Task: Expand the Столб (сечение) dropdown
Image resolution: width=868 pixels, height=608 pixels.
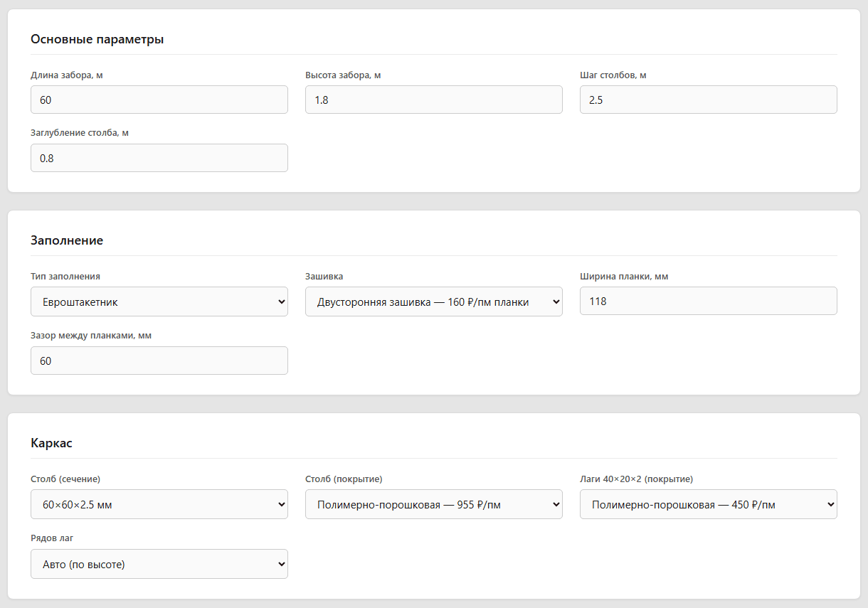Action: (x=159, y=504)
